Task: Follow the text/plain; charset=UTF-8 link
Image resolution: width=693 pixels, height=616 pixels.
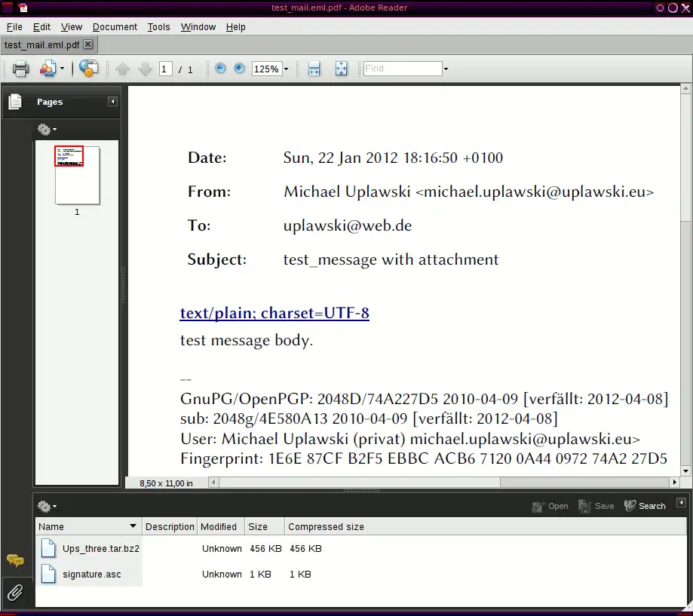Action: tap(274, 313)
